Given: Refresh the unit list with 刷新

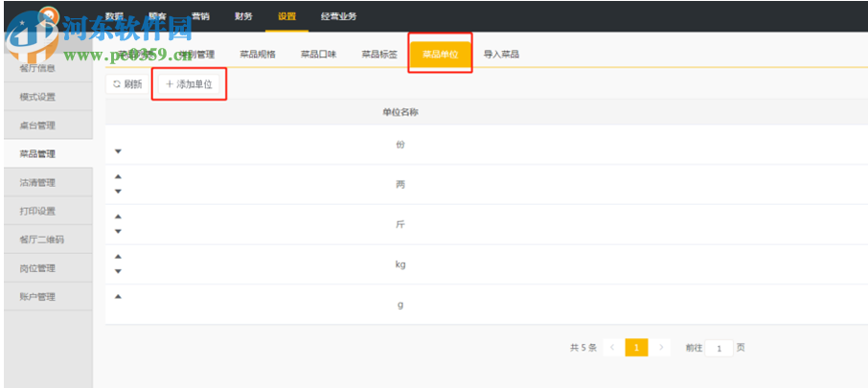Looking at the screenshot, I should (127, 84).
